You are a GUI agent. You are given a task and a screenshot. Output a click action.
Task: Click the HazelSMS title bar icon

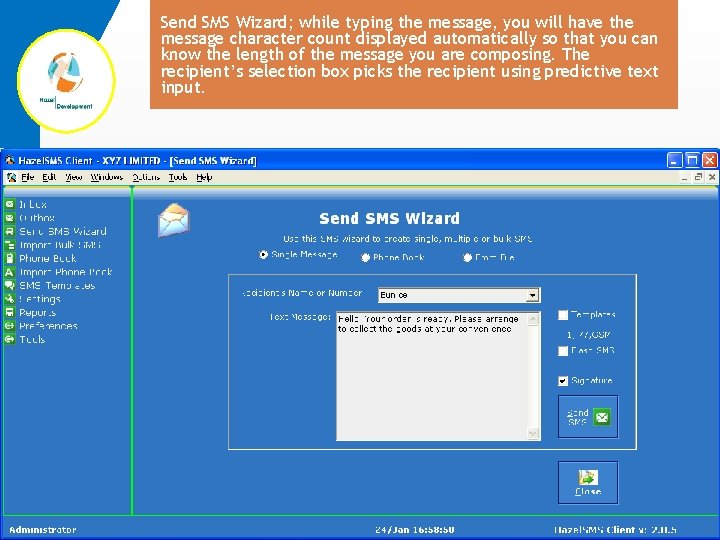pyautogui.click(x=10, y=160)
